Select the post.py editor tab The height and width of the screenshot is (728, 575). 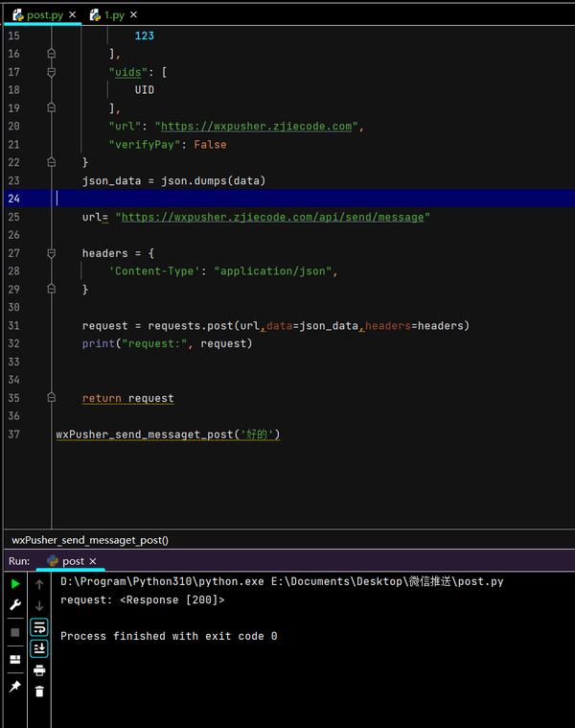click(44, 14)
